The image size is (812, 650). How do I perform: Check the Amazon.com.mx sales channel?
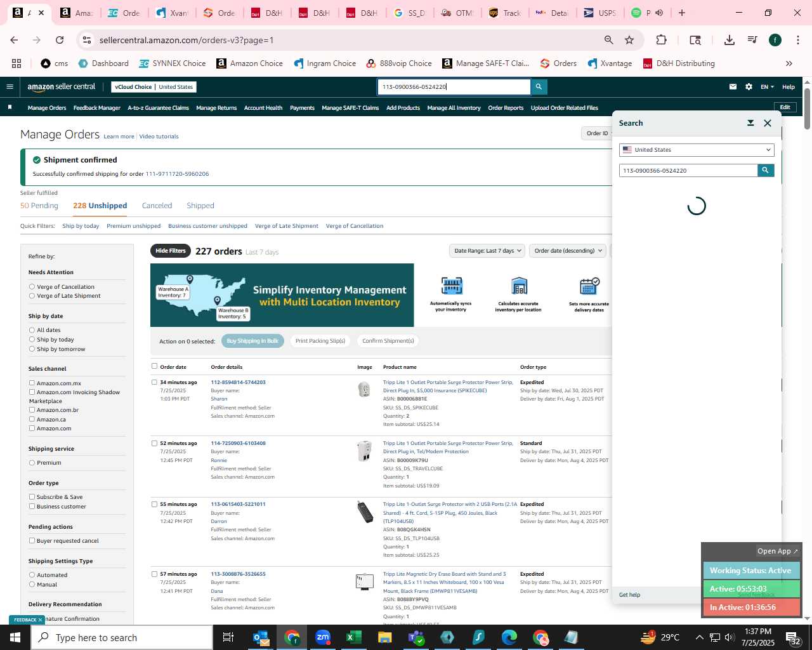(32, 383)
